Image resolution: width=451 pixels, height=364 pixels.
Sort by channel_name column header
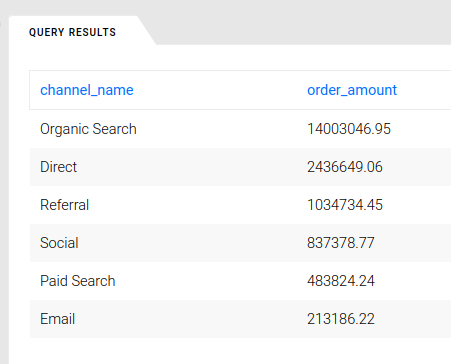click(x=87, y=90)
